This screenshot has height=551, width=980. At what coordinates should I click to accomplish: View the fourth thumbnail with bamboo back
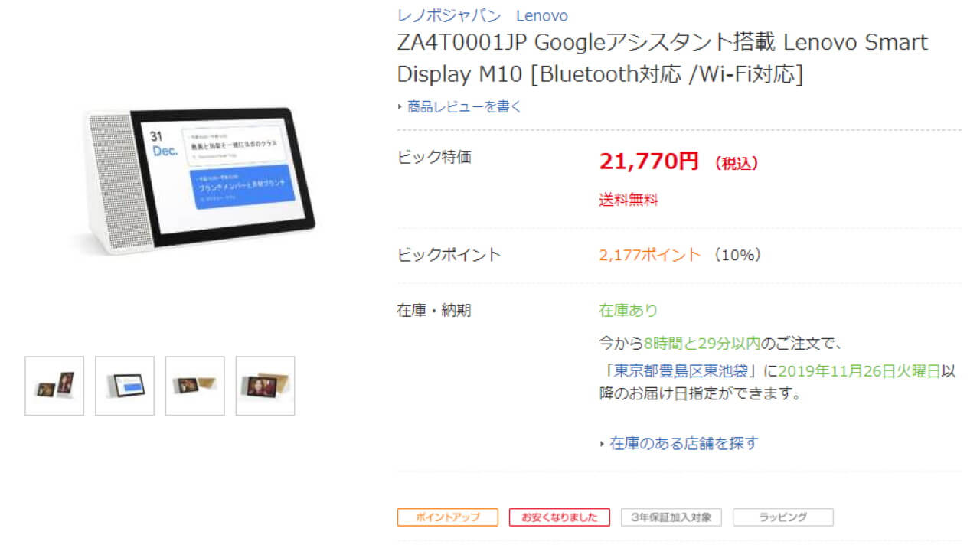click(265, 386)
